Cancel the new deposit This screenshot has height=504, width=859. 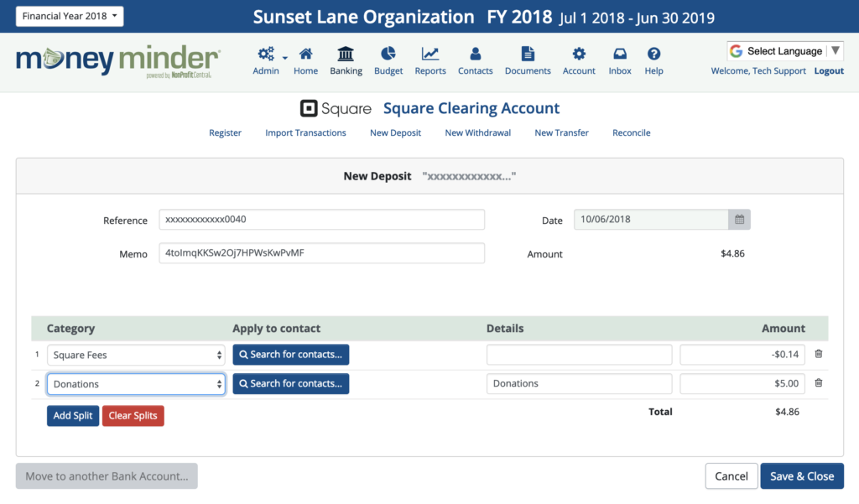click(x=731, y=476)
